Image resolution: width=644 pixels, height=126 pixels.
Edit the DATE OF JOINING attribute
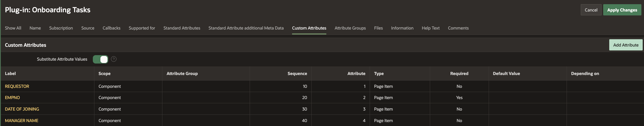(x=22, y=109)
